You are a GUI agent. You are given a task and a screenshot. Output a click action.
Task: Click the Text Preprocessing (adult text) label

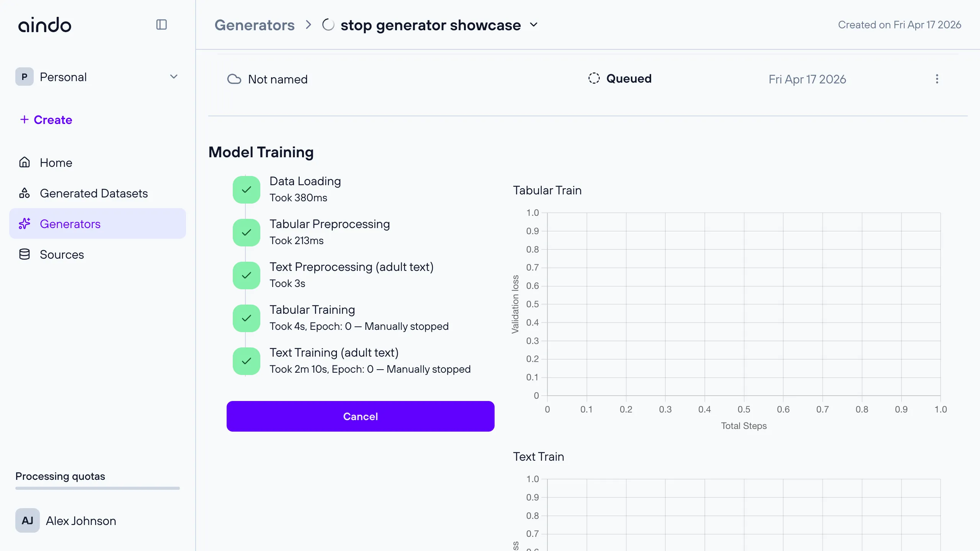(x=351, y=267)
